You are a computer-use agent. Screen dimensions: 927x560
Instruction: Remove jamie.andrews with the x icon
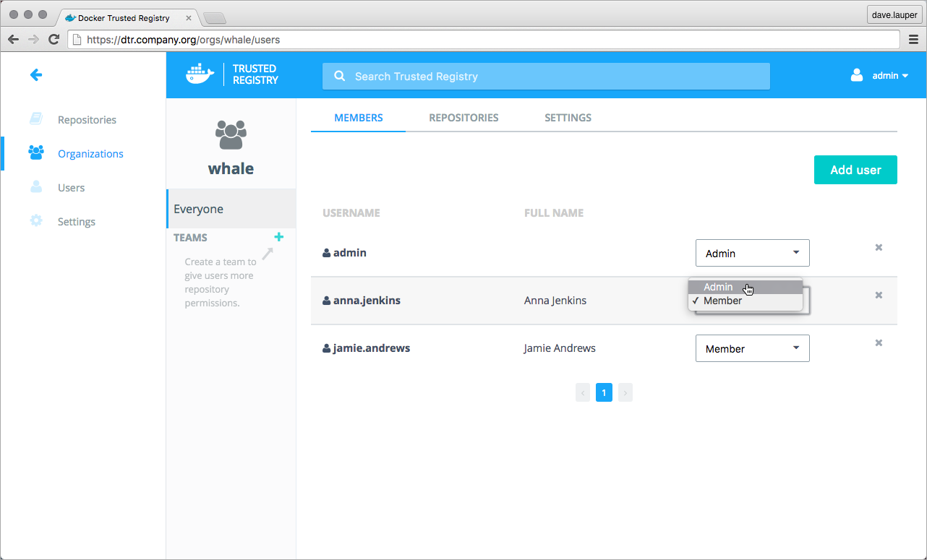pos(879,343)
